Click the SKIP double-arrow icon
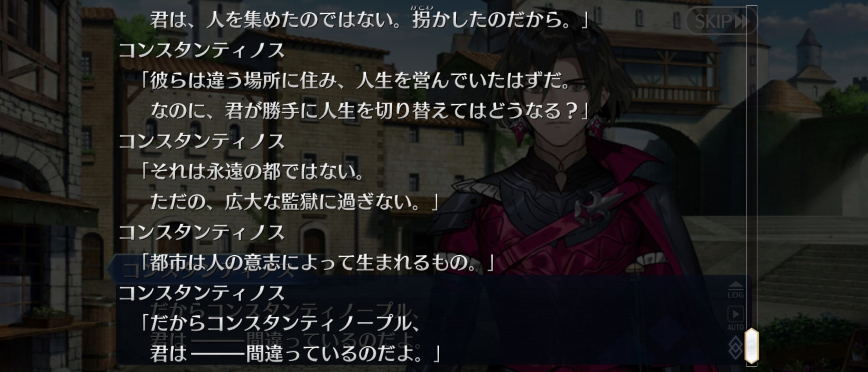The height and width of the screenshot is (372, 868). pos(742,21)
